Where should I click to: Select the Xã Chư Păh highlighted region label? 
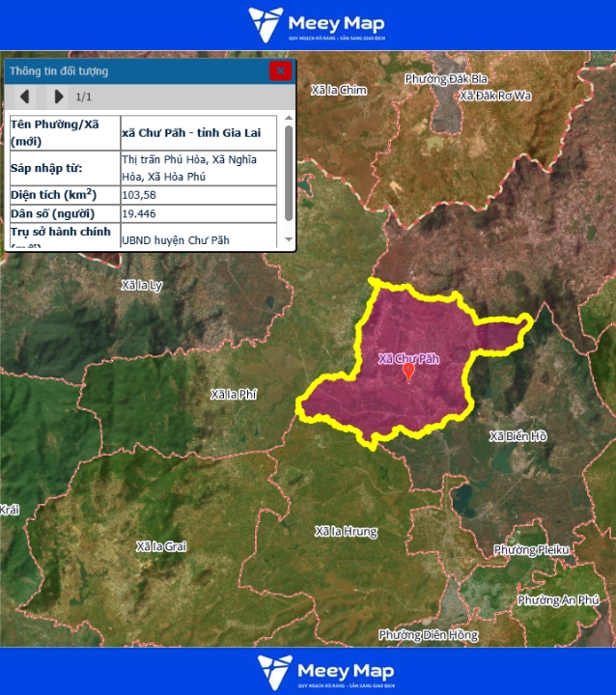pyautogui.click(x=415, y=358)
